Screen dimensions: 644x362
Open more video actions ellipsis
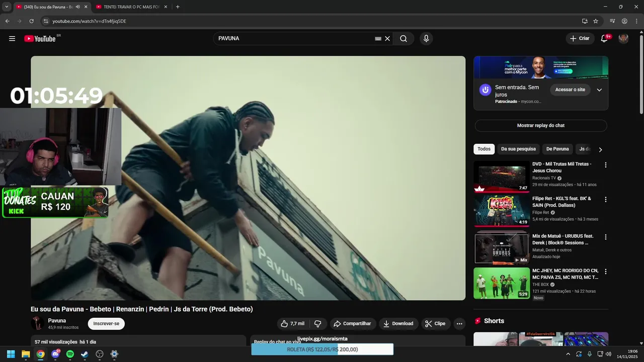pyautogui.click(x=459, y=324)
